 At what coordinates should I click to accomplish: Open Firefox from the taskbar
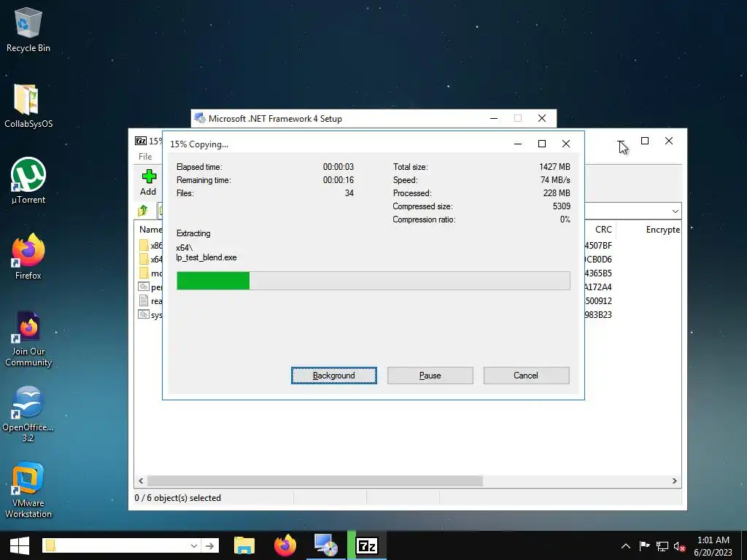click(285, 545)
